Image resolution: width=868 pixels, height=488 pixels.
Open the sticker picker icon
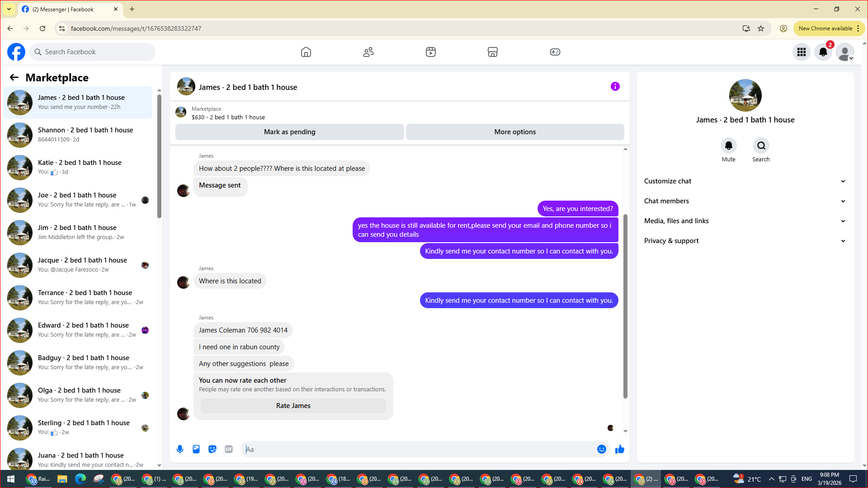[212, 449]
